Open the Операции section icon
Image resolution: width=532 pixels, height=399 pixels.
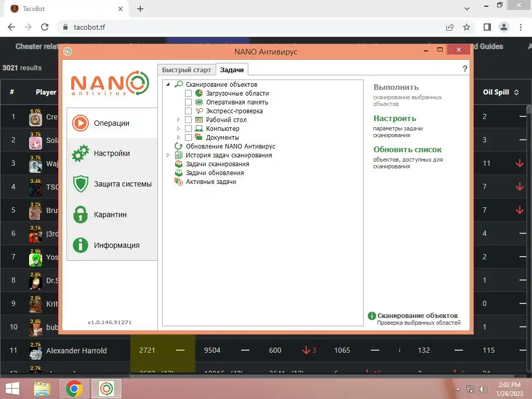[x=81, y=123]
